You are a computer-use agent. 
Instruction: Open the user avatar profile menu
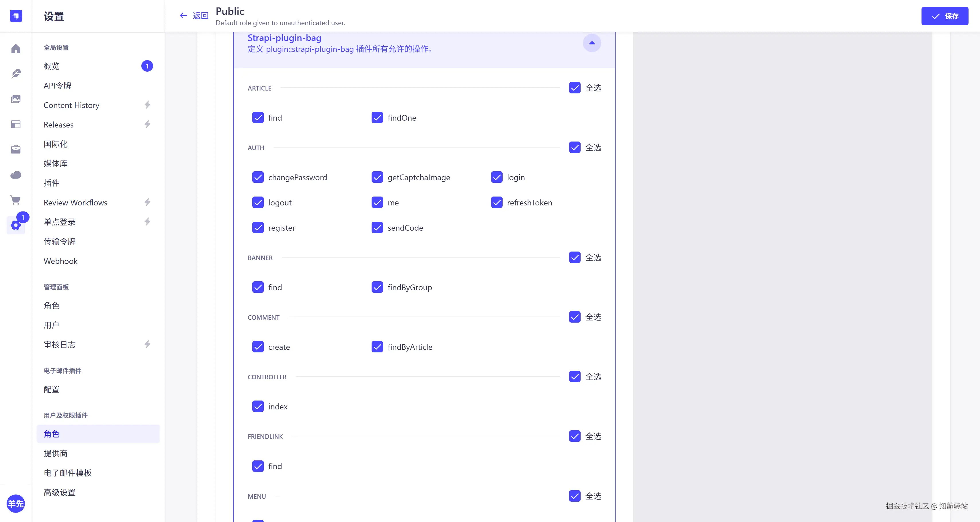pos(15,503)
